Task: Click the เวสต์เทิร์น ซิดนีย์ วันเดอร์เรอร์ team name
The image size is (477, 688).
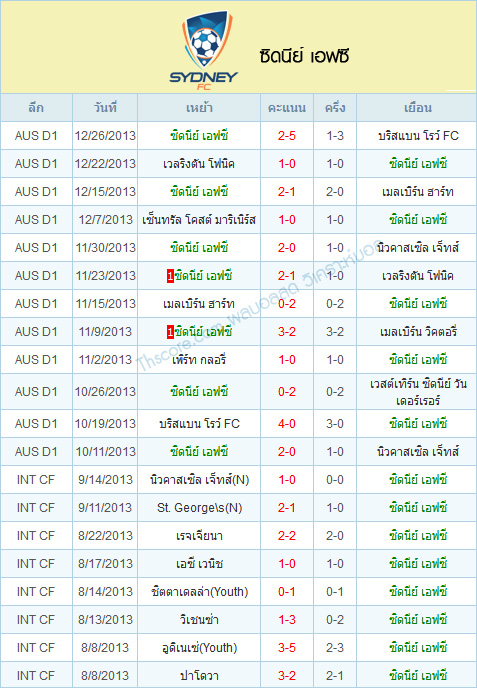Action: [x=418, y=392]
